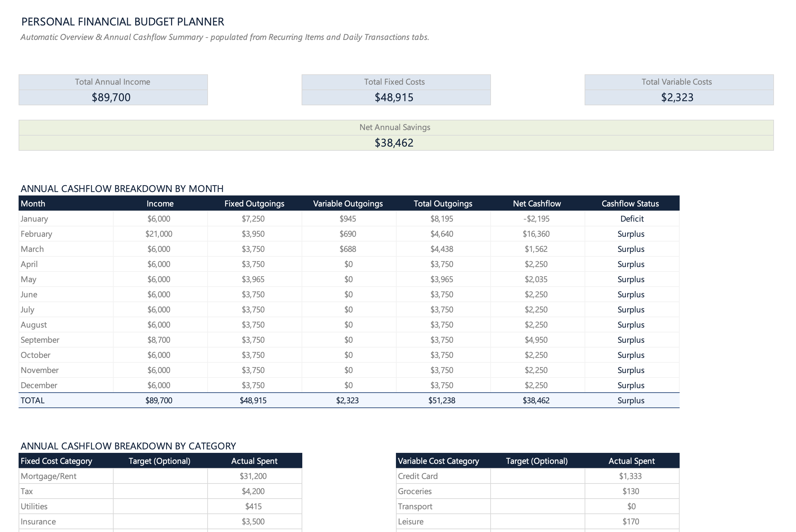Select the TOTAL row label

click(x=33, y=401)
